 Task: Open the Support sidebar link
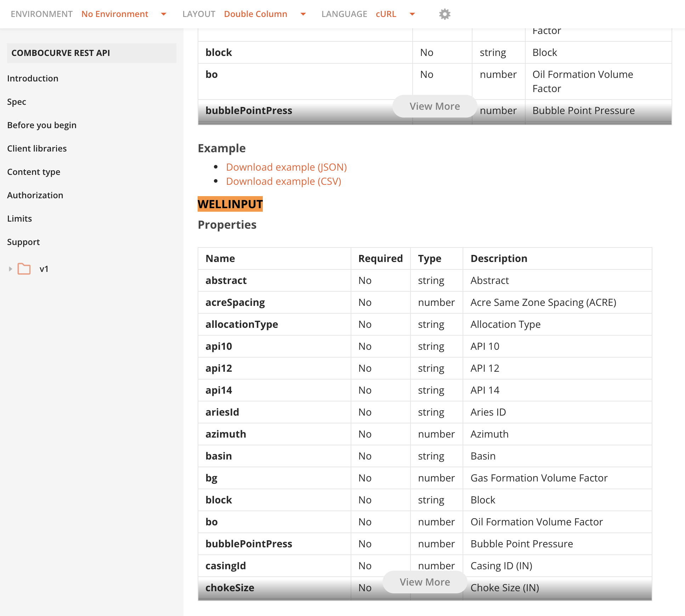23,242
